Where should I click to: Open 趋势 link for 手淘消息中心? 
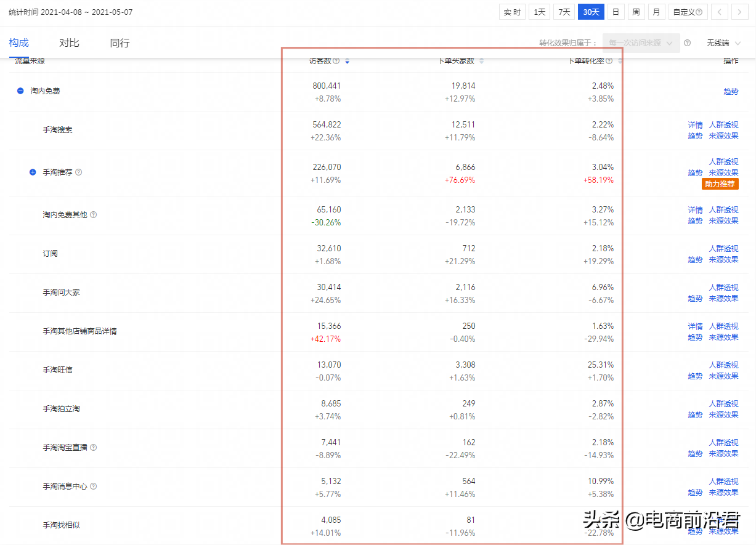(695, 493)
